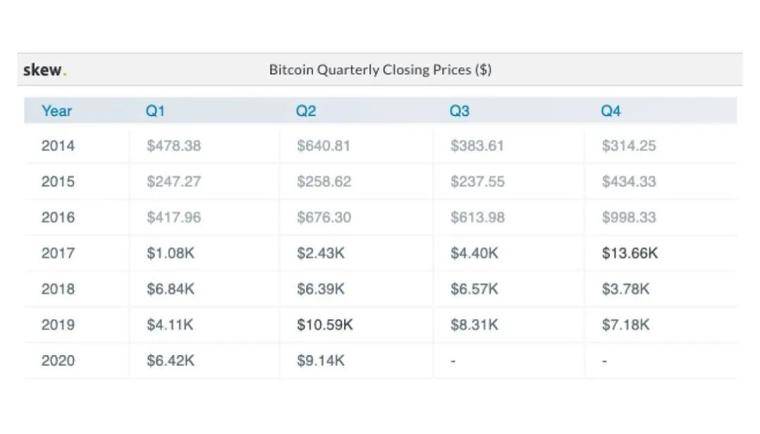This screenshot has height=434, width=760.
Task: Click the $13.66K cell for 2017 Q4
Action: pyautogui.click(x=630, y=253)
